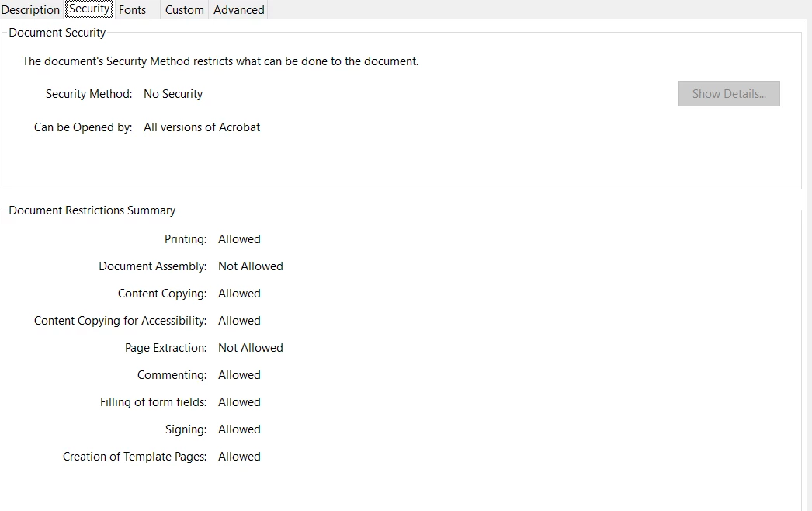Click the Content Copying for Accessibility label
The image size is (812, 511).
[x=120, y=321]
